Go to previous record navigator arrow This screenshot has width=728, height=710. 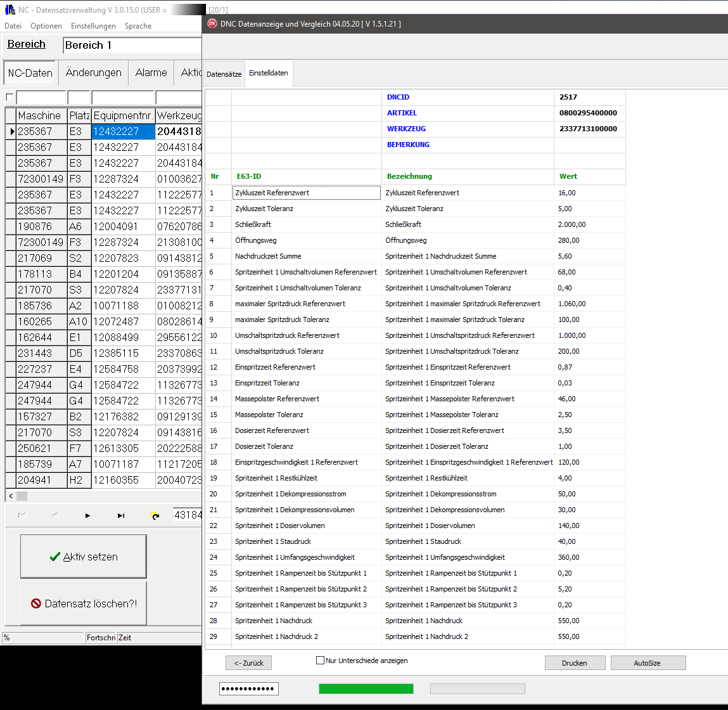54,515
